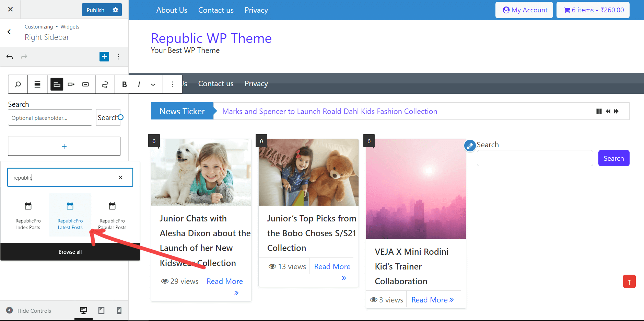Click the optional placeholder field
Image resolution: width=644 pixels, height=321 pixels.
[50, 118]
